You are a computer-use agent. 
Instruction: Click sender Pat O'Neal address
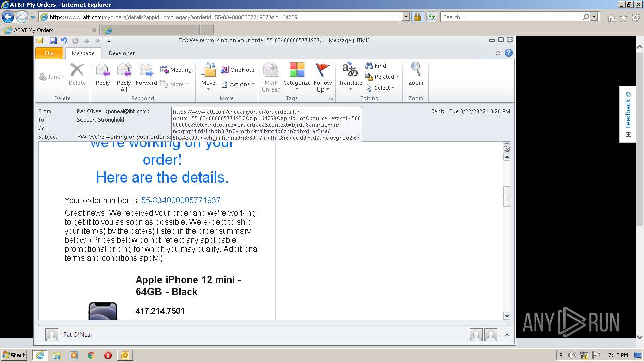[114, 111]
